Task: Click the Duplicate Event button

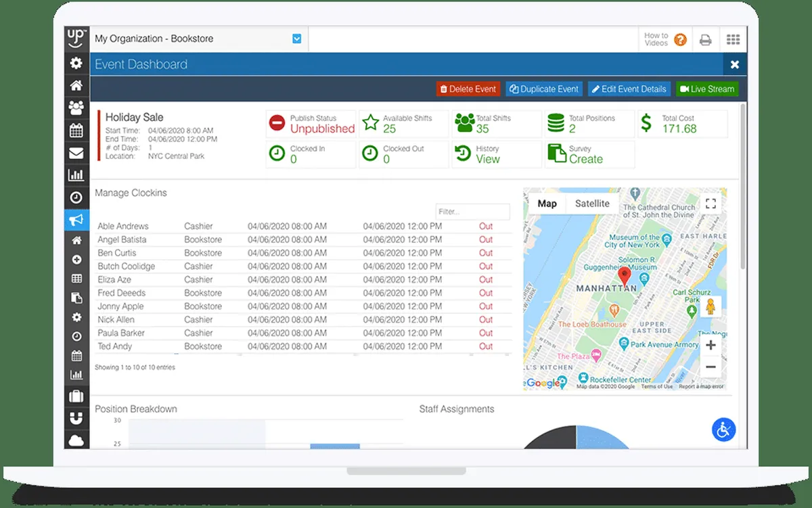Action: [544, 89]
